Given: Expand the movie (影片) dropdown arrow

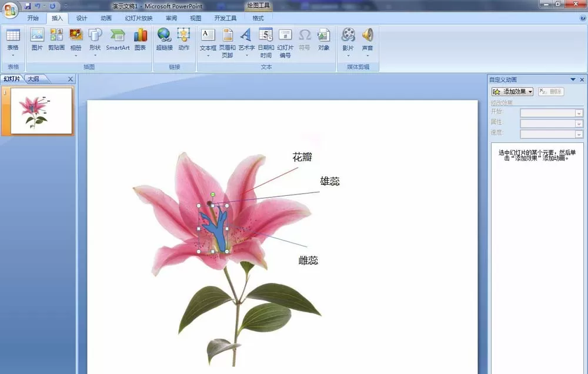Looking at the screenshot, I should (348, 55).
